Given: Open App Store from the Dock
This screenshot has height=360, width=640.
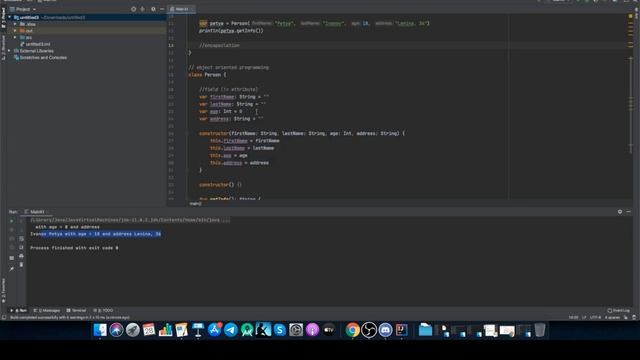Looking at the screenshot, I should tap(214, 330).
